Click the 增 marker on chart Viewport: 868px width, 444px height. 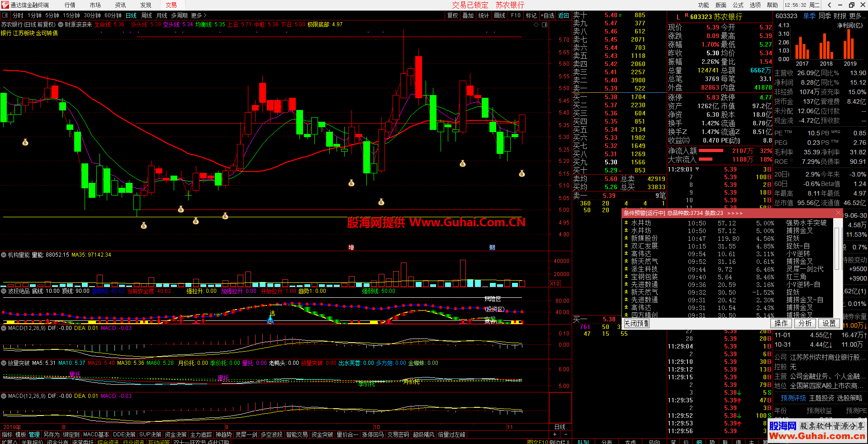tap(351, 247)
